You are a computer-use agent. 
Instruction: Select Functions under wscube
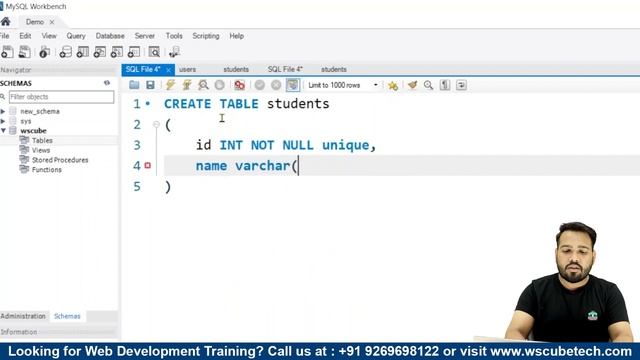(x=47, y=170)
